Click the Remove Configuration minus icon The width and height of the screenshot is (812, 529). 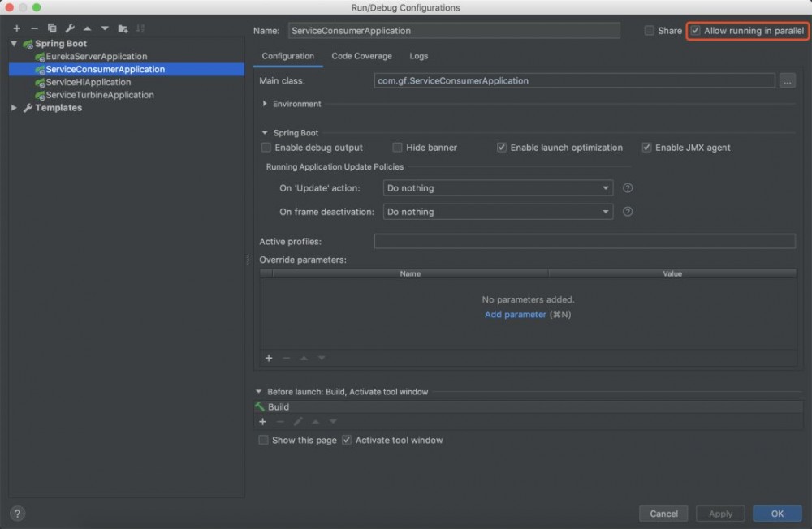pyautogui.click(x=34, y=28)
